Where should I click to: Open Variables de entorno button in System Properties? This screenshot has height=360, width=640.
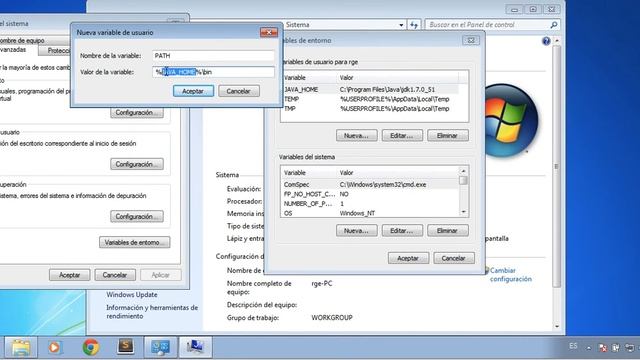(135, 242)
